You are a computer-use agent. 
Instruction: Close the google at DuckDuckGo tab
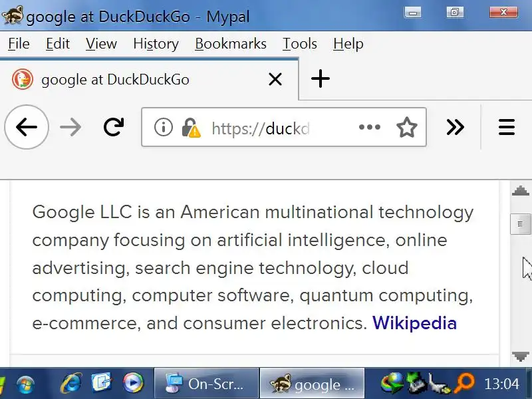point(275,80)
